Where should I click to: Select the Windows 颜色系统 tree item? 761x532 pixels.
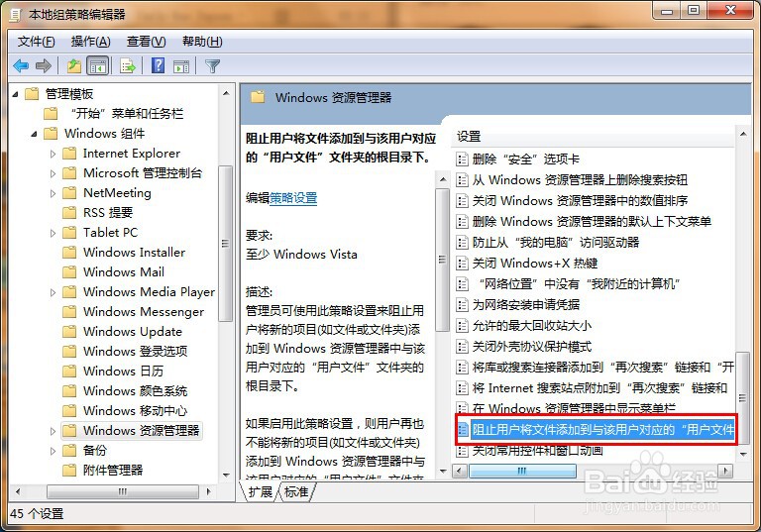point(135,390)
